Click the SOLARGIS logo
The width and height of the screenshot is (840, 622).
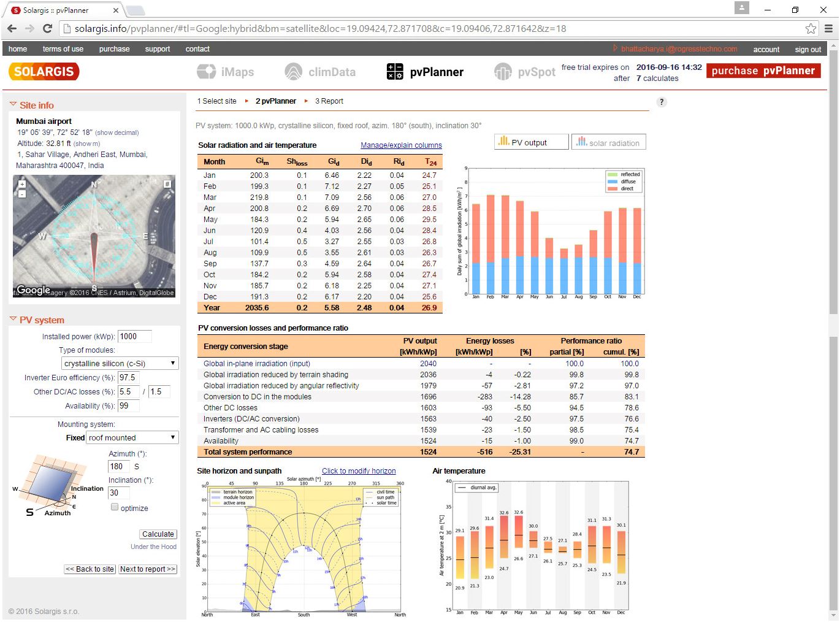43,71
